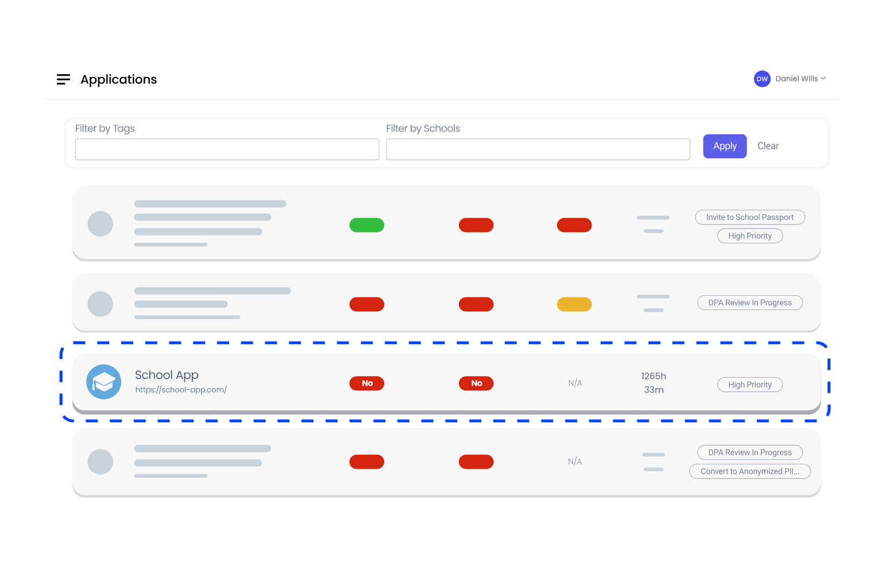Select the School App title
Image resolution: width=882 pixels, height=588 pixels.
coord(167,375)
